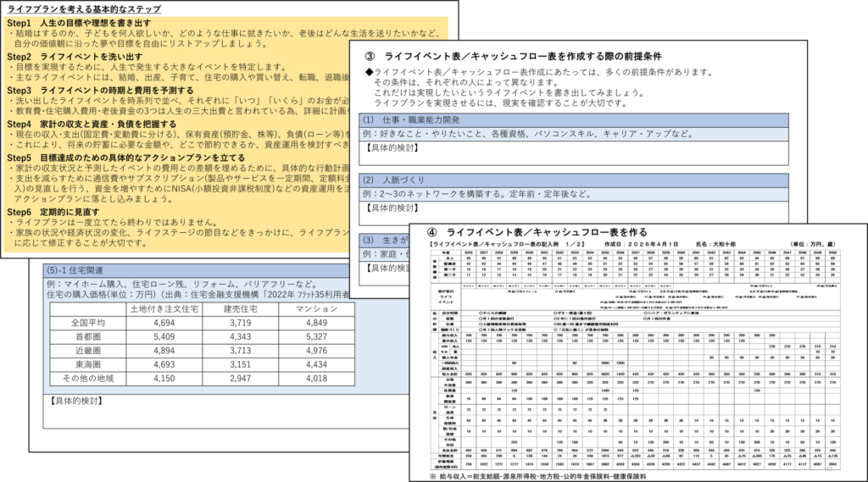Click the 作成日：２０２６年４月１日 text
The width and height of the screenshot is (868, 482).
[x=641, y=244]
